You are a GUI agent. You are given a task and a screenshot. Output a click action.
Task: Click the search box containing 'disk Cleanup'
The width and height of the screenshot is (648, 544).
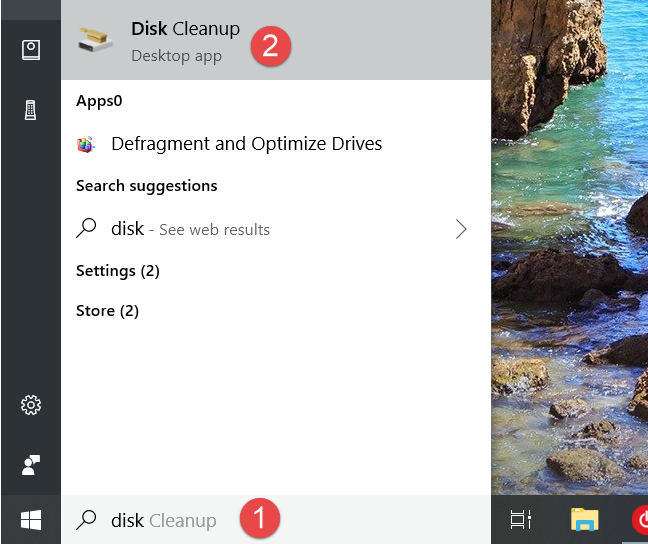tap(276, 520)
